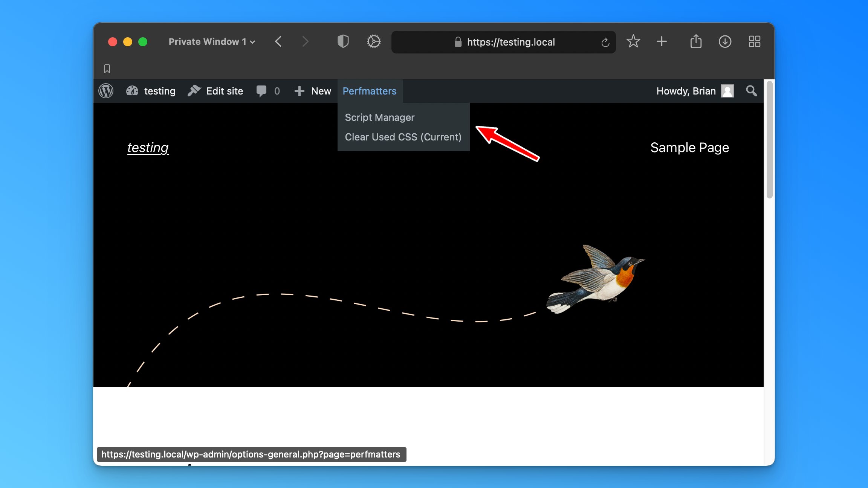Select Script Manager from the menu
Viewport: 868px width, 488px height.
[379, 117]
